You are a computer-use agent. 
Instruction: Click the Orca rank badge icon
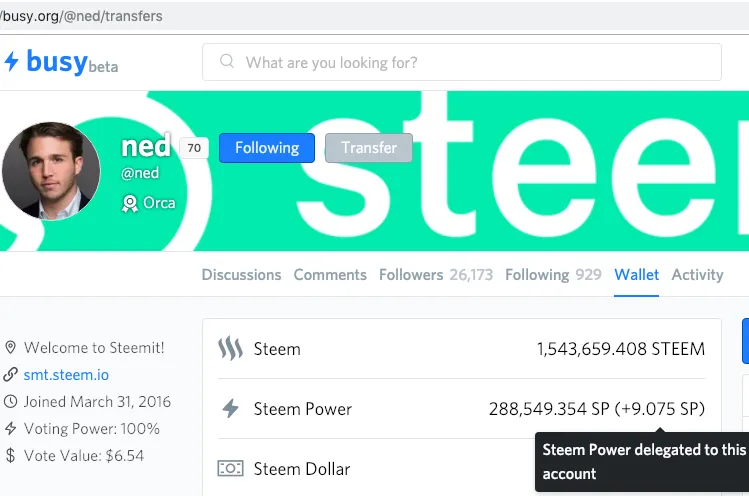pyautogui.click(x=129, y=204)
